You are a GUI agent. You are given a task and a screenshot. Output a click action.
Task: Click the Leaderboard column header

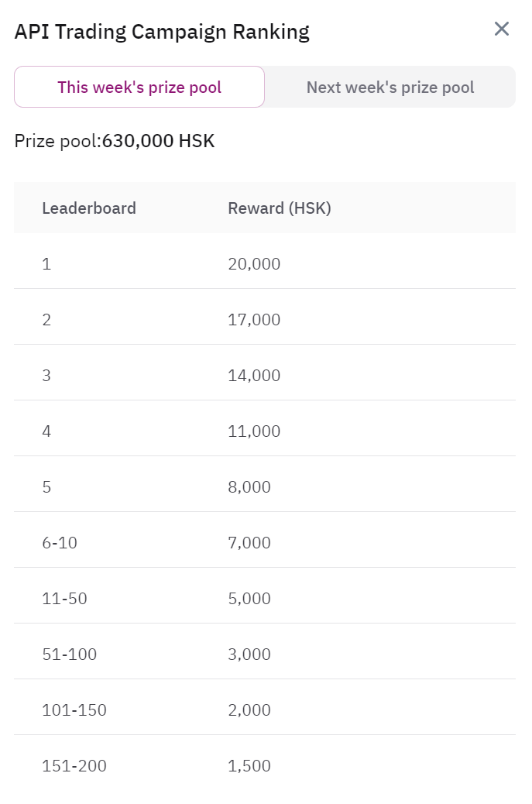(89, 208)
